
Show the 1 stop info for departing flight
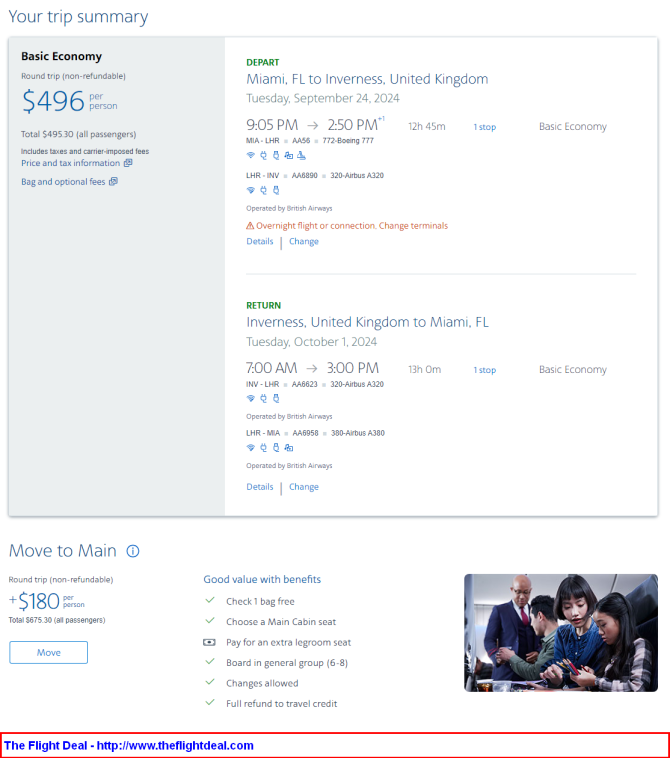[484, 127]
